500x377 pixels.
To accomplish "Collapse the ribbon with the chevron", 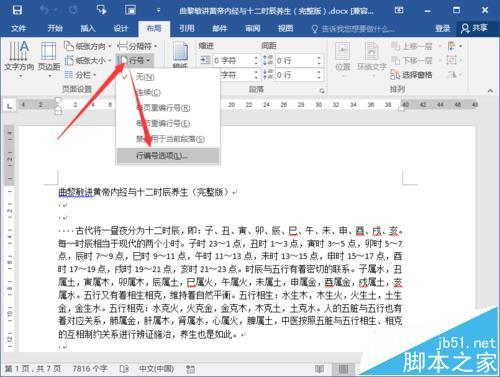I will [490, 91].
